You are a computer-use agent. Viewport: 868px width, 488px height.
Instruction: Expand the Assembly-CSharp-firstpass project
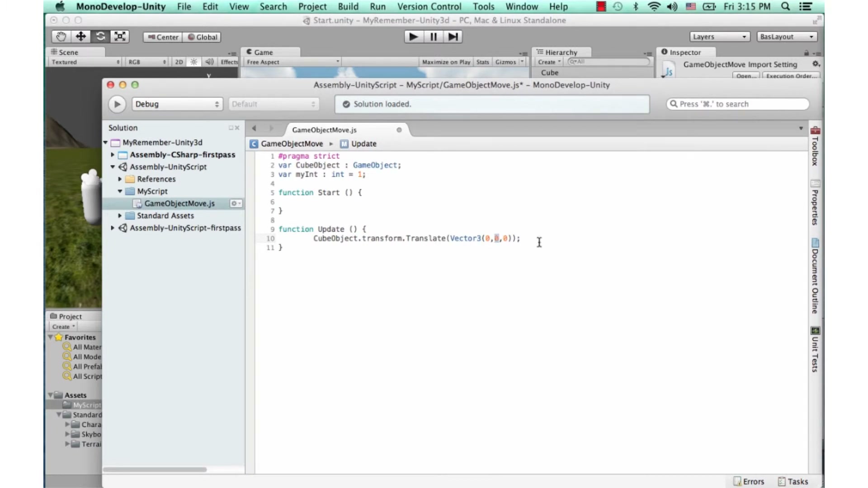pos(113,155)
